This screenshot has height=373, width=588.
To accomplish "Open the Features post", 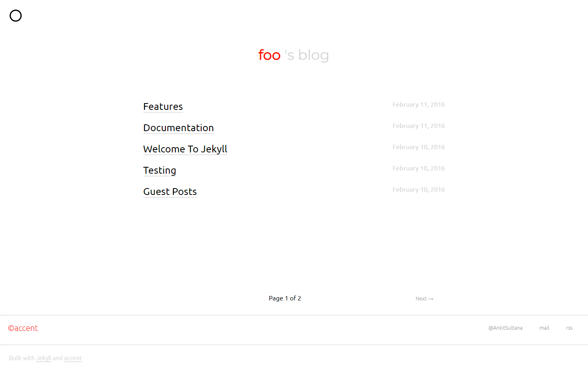I will (x=163, y=107).
